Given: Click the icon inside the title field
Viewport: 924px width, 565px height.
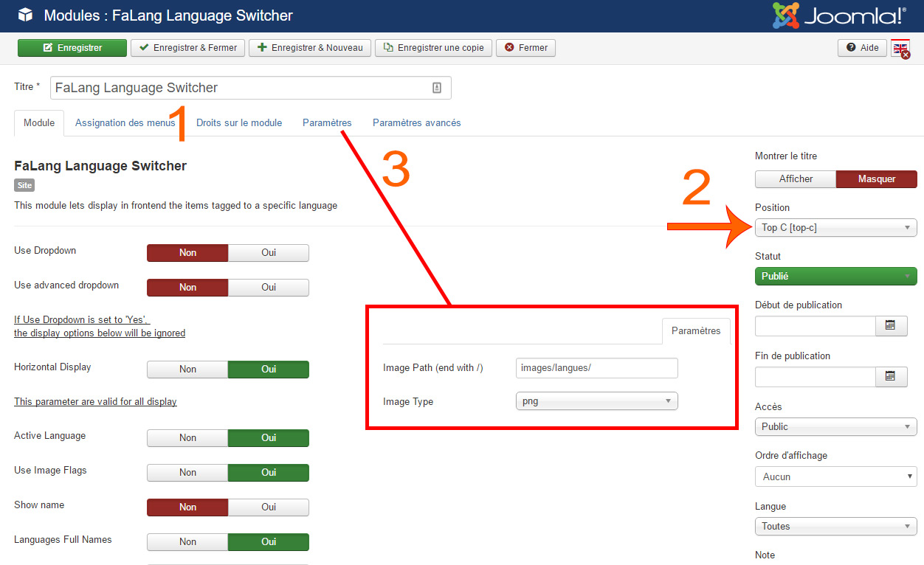Looking at the screenshot, I should pyautogui.click(x=437, y=88).
